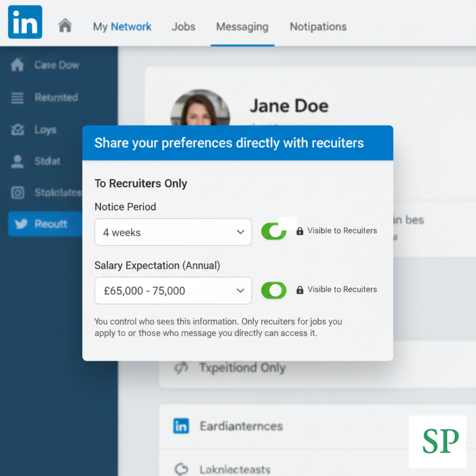Open the Notice Period 4 weeks dropdown
This screenshot has width=476, height=476.
pos(173,232)
